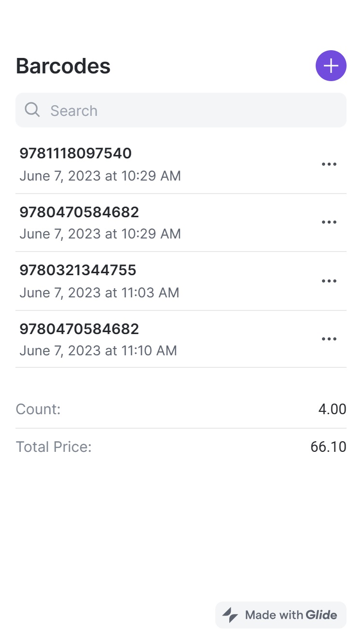Select barcode title 9780470584682 scanned at 11:10 AM
This screenshot has height=644, width=362.
coord(79,329)
